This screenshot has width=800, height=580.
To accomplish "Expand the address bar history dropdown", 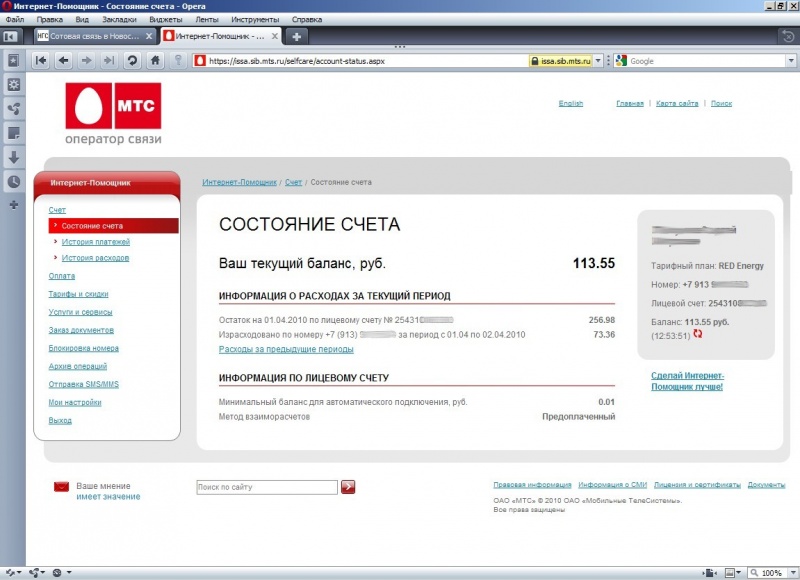I will click(x=598, y=61).
